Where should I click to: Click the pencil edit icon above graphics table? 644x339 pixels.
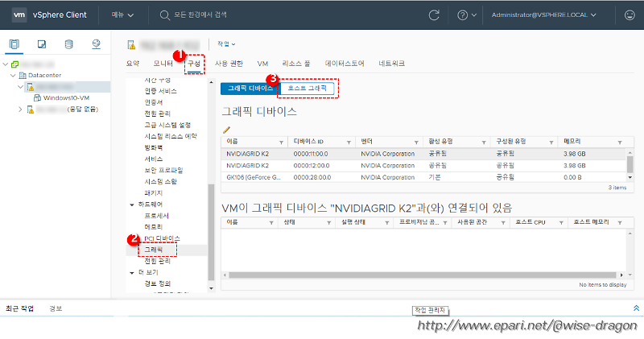(x=226, y=130)
